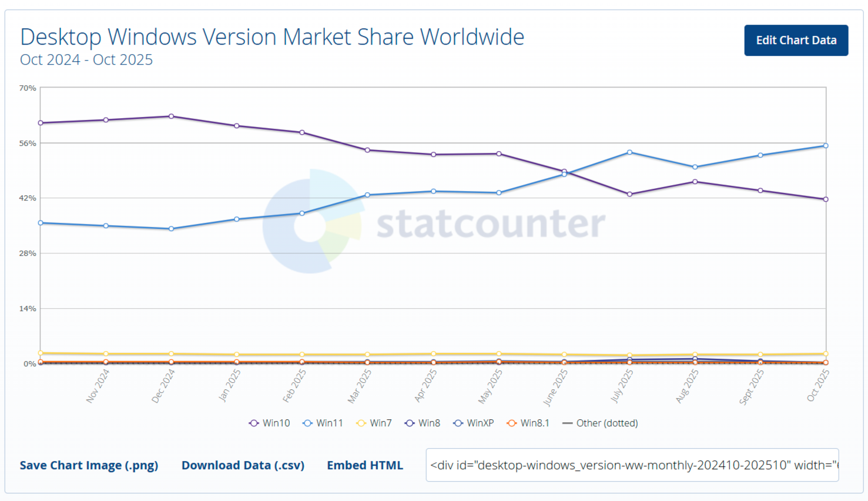This screenshot has width=868, height=501.
Task: Toggle the Other (dotted) legend entry
Action: tap(600, 423)
